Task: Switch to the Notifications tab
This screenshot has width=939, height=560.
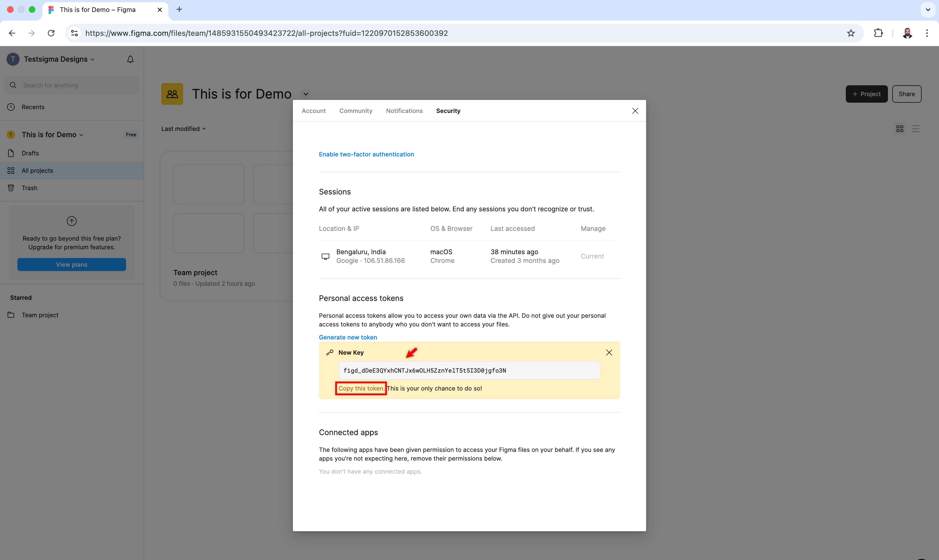Action: point(404,111)
